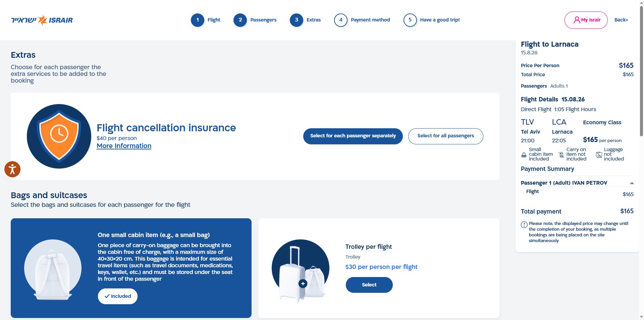Open the accessibility menu icon
The width and height of the screenshot is (644, 320).
(12, 169)
